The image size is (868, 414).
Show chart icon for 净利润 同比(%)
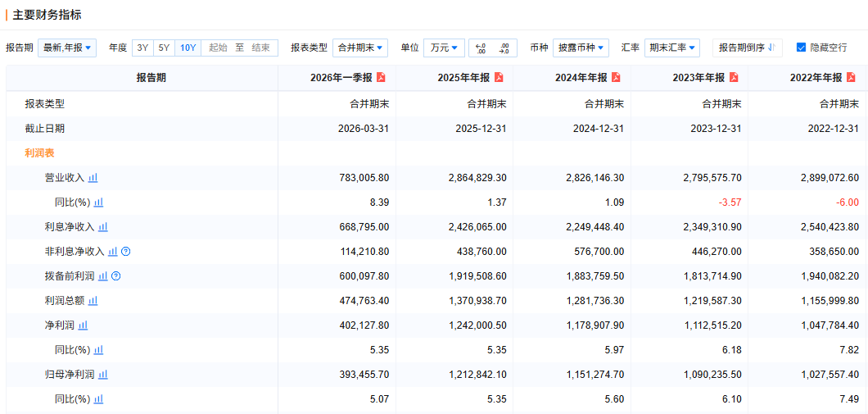click(98, 350)
